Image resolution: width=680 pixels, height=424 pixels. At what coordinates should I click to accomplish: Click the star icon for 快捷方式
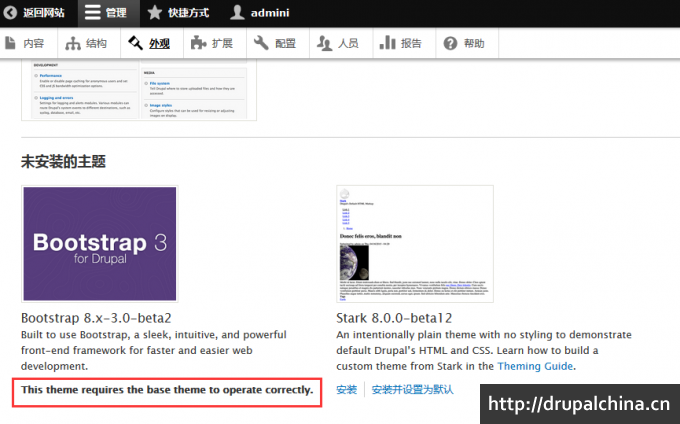tap(154, 13)
